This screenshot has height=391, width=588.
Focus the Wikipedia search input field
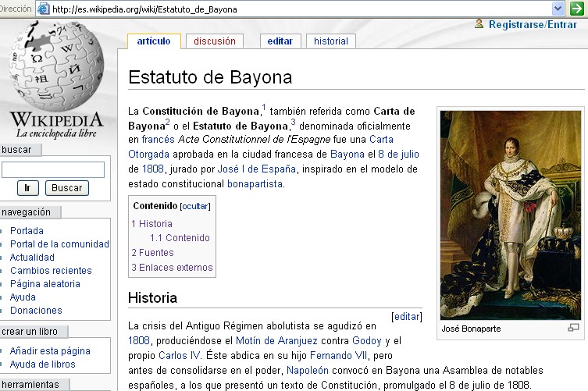pos(53,169)
